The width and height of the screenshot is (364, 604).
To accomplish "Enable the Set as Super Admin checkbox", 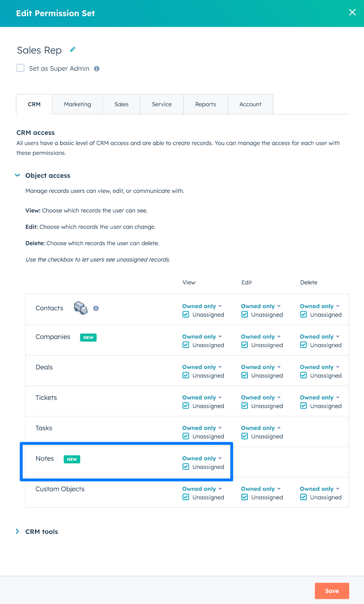I will [x=20, y=68].
